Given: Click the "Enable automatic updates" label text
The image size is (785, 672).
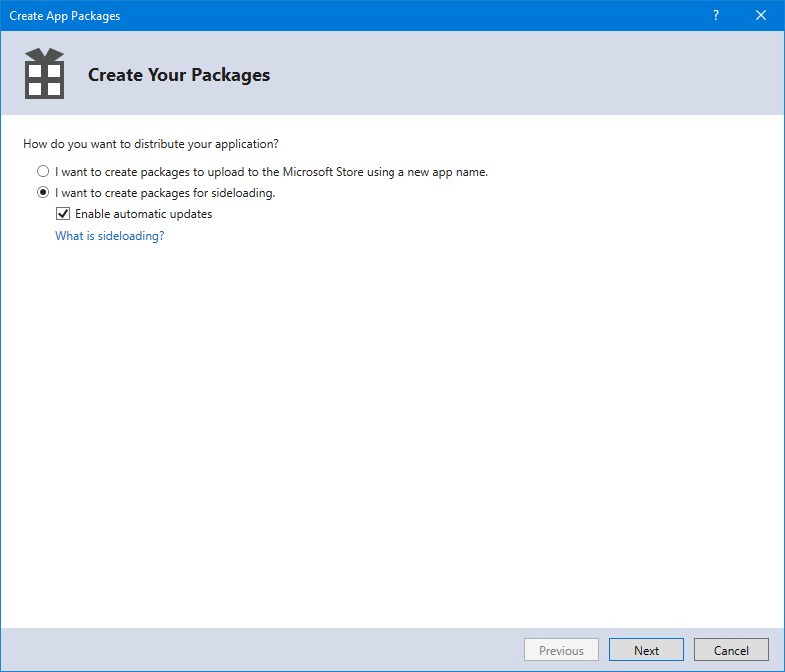Looking at the screenshot, I should pos(143,214).
